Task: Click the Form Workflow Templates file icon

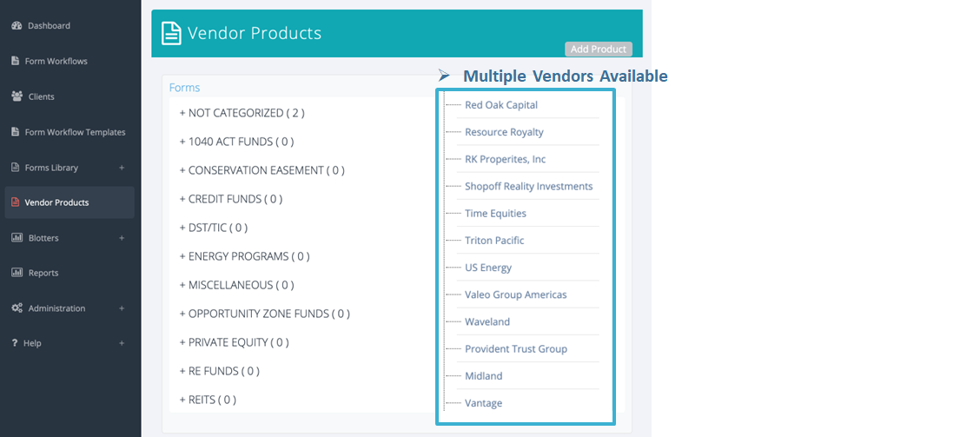Action: point(16,132)
